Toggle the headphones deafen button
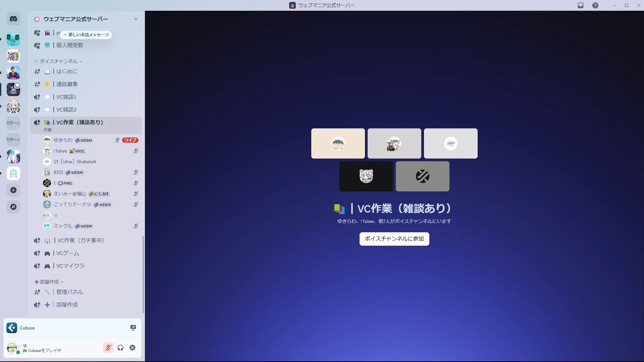 coord(120,348)
